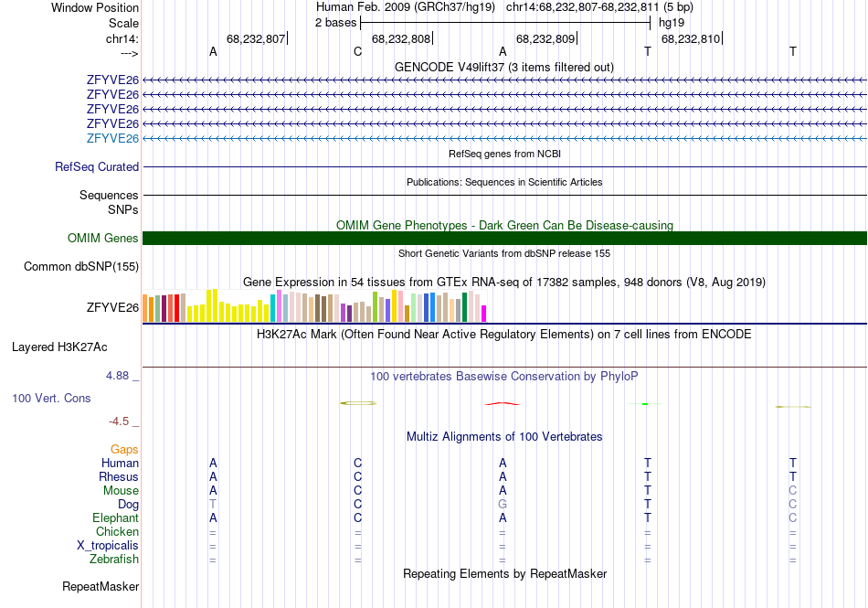Open the H3K27Ac Mark ENCODE track title
Viewport: 868px width, 608px height.
pyautogui.click(x=503, y=335)
